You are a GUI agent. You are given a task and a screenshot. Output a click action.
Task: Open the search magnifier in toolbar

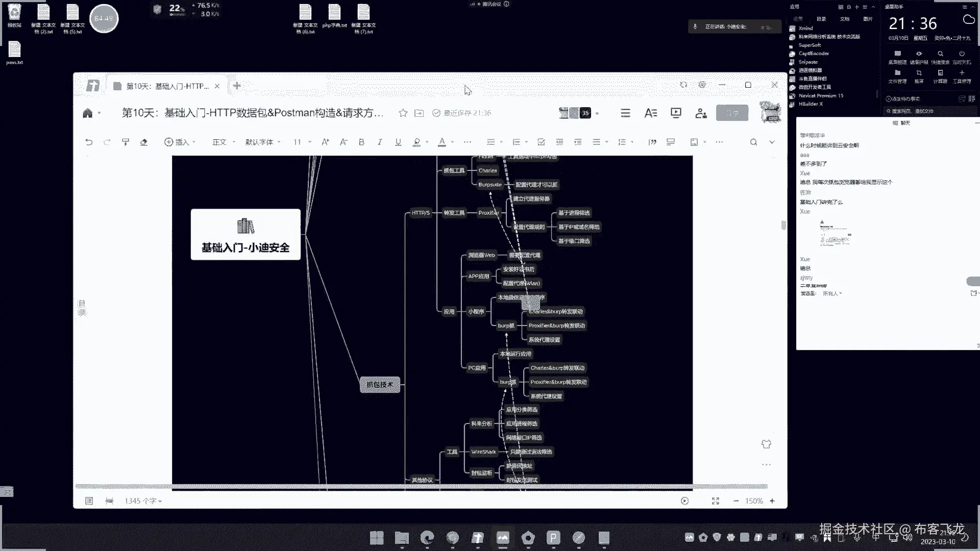pos(753,142)
